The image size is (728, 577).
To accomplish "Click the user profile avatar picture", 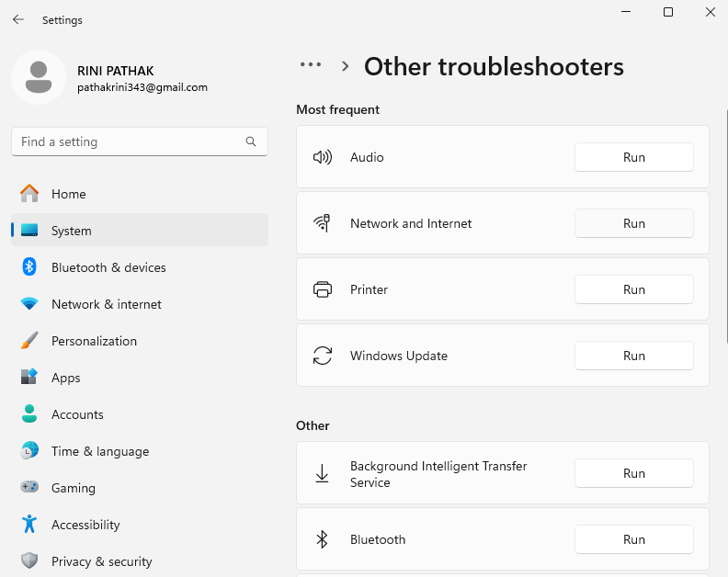I will (38, 77).
